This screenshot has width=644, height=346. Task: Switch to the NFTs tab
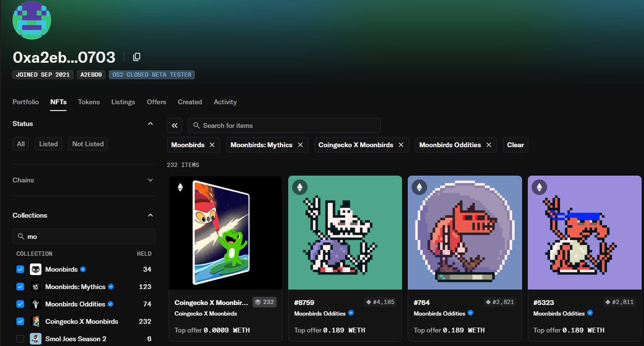pos(58,102)
